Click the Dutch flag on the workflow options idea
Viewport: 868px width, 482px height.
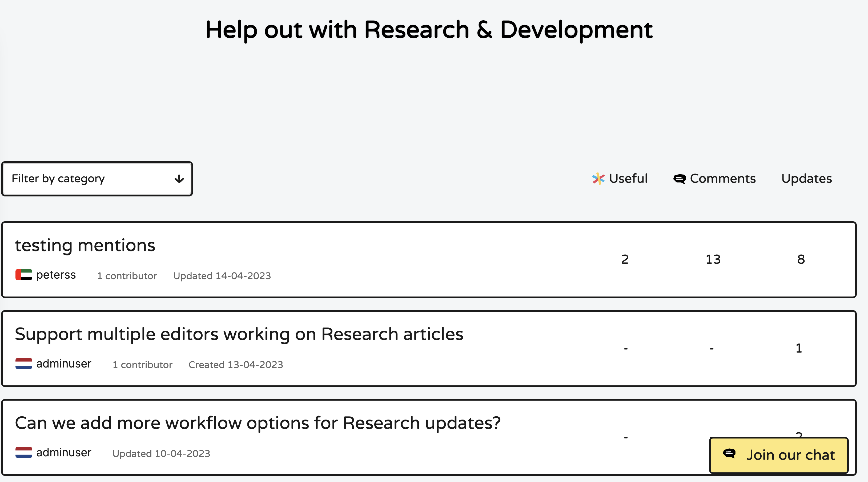(x=24, y=453)
